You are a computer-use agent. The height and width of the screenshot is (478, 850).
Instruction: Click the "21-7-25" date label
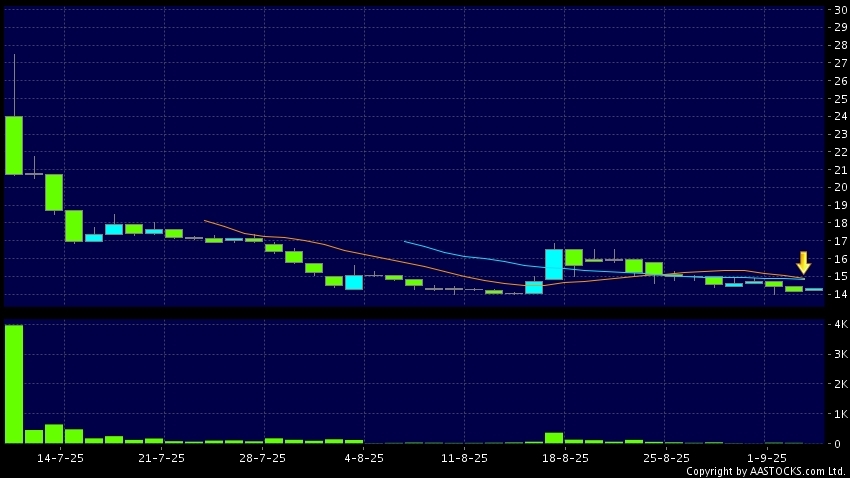[x=161, y=458]
